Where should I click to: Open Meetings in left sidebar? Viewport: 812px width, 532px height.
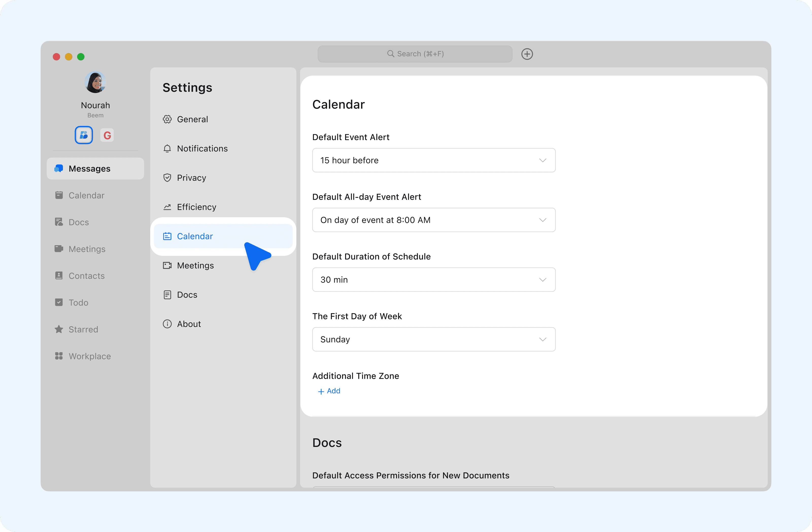click(x=87, y=249)
